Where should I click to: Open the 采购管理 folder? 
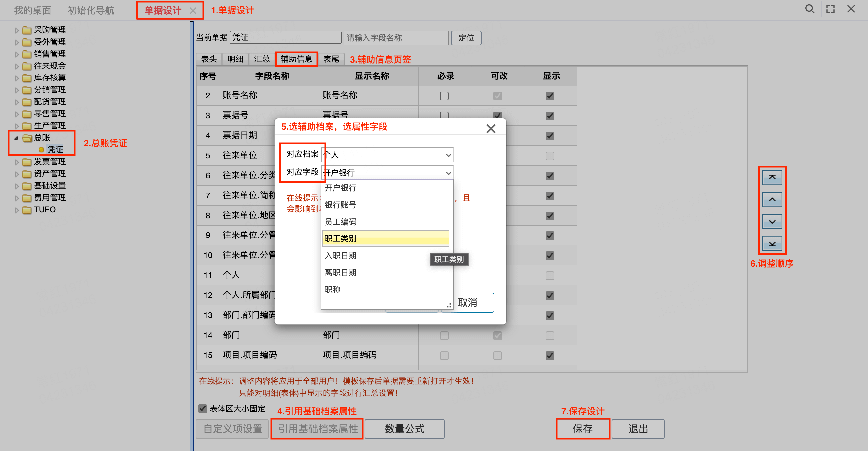[49, 30]
